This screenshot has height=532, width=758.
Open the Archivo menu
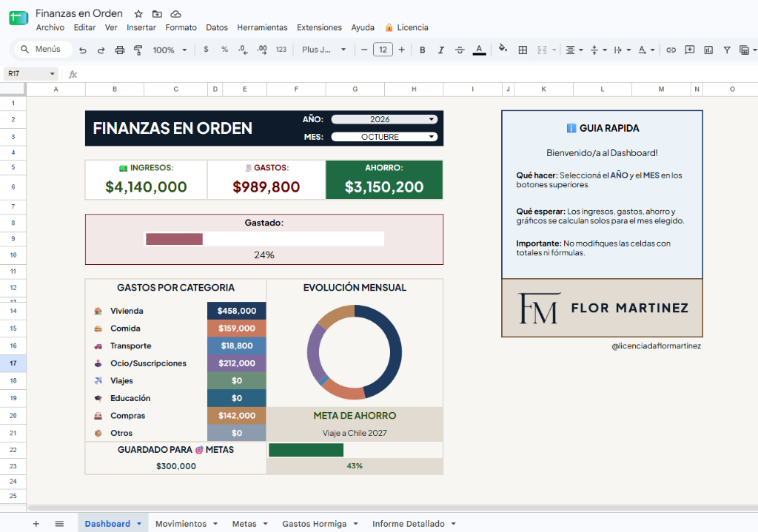(x=50, y=27)
